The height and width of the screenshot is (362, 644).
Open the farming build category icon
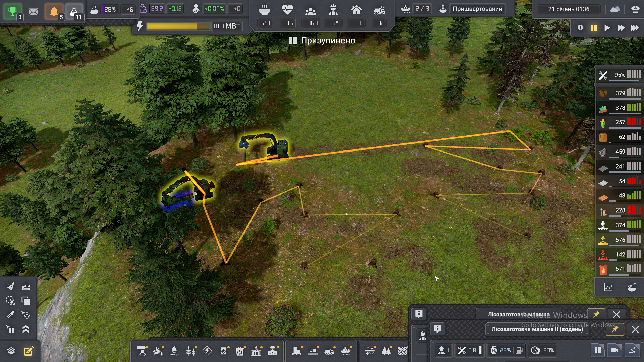(191, 351)
